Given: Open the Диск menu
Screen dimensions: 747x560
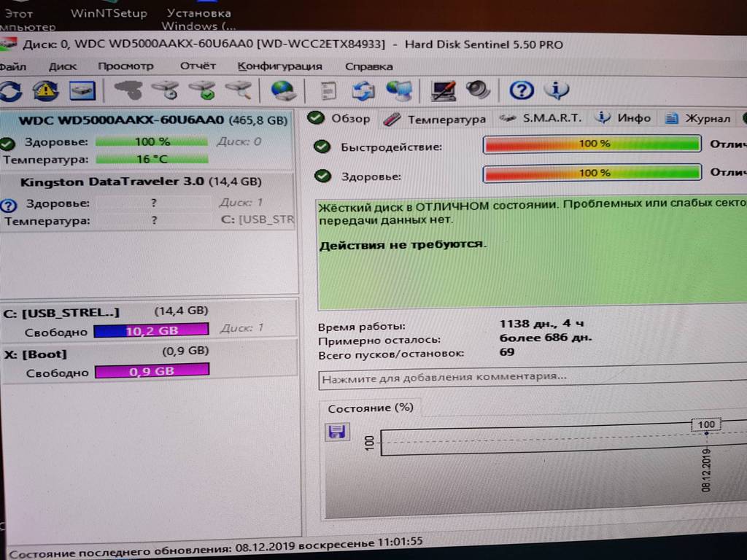Looking at the screenshot, I should [x=63, y=66].
